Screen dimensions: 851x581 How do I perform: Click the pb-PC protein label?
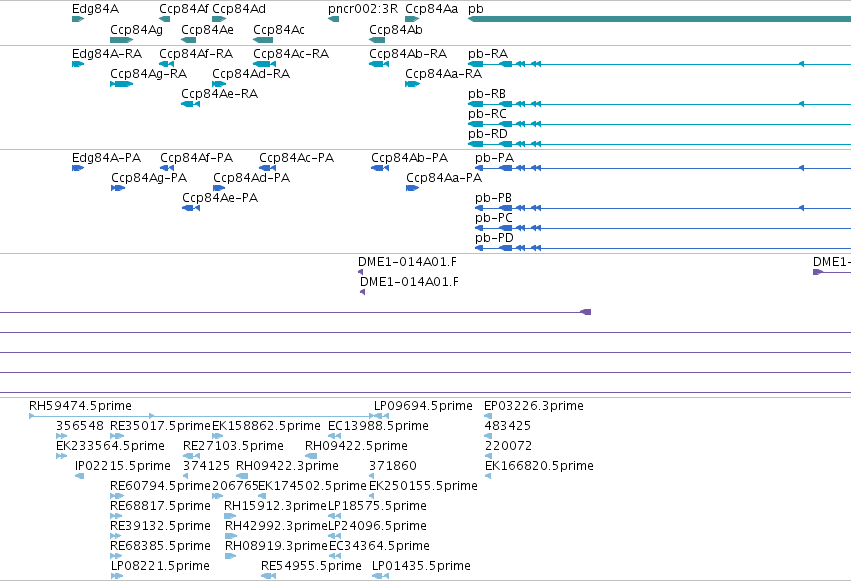pyautogui.click(x=494, y=218)
